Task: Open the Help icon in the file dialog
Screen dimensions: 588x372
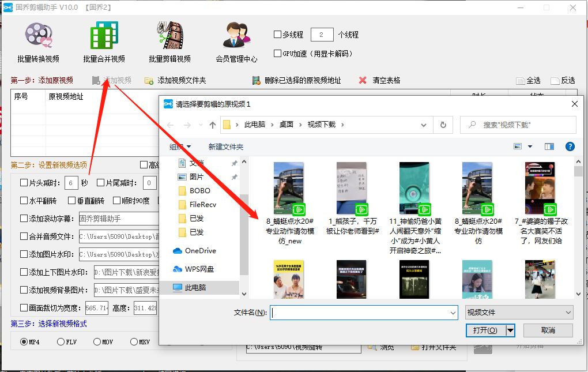Action: pyautogui.click(x=570, y=146)
